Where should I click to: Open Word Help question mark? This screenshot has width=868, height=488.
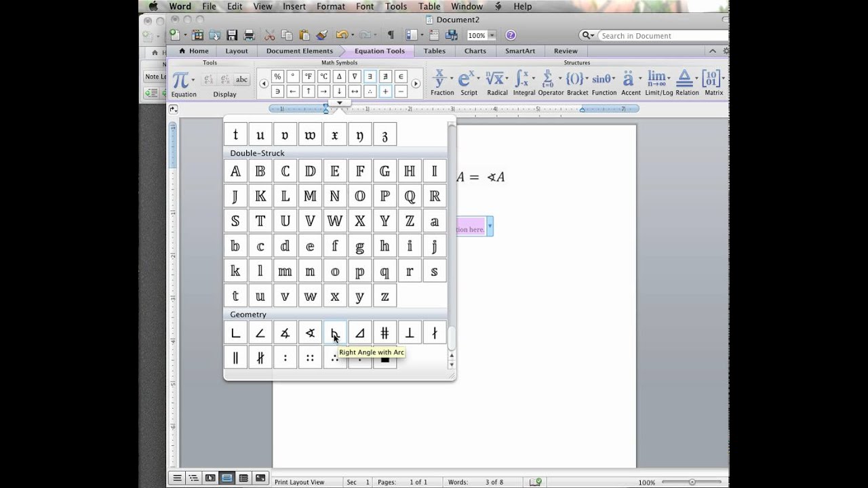click(x=511, y=35)
